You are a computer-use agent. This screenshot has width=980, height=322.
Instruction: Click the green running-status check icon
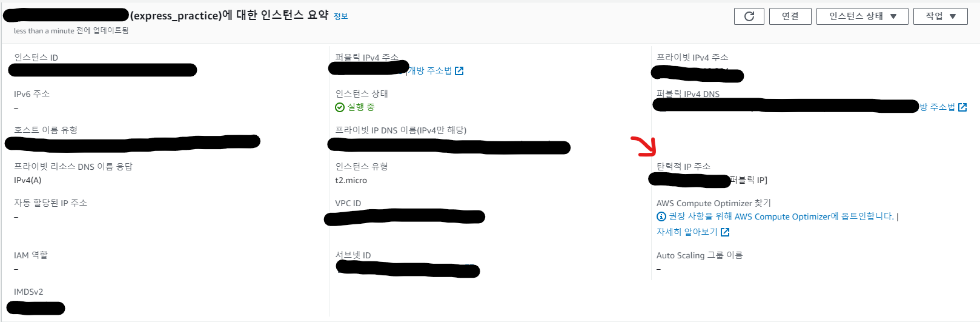pos(340,107)
